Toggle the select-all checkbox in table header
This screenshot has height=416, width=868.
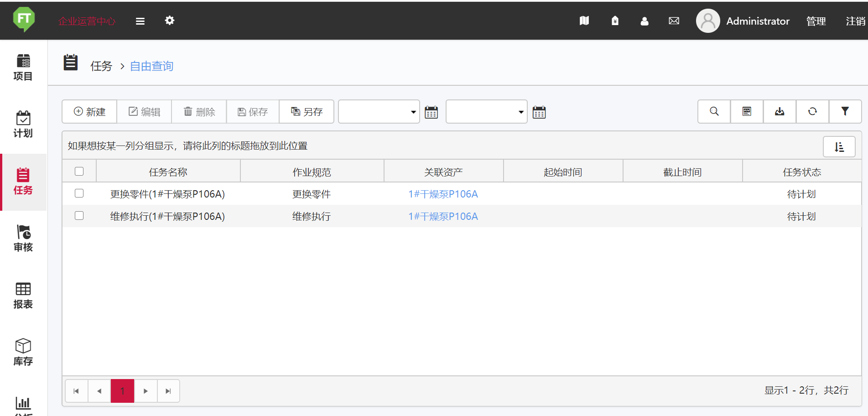click(79, 172)
